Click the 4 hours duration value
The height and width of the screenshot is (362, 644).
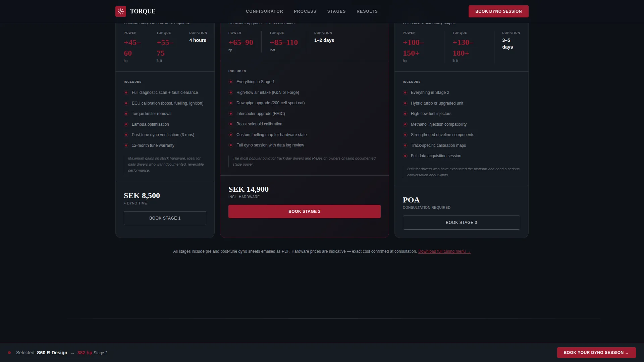tap(198, 40)
